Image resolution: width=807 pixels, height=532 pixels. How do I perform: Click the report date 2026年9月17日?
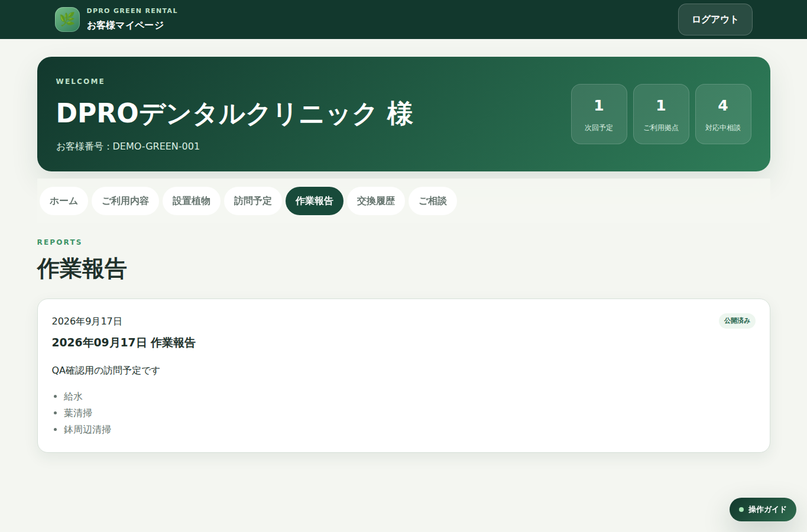point(87,322)
